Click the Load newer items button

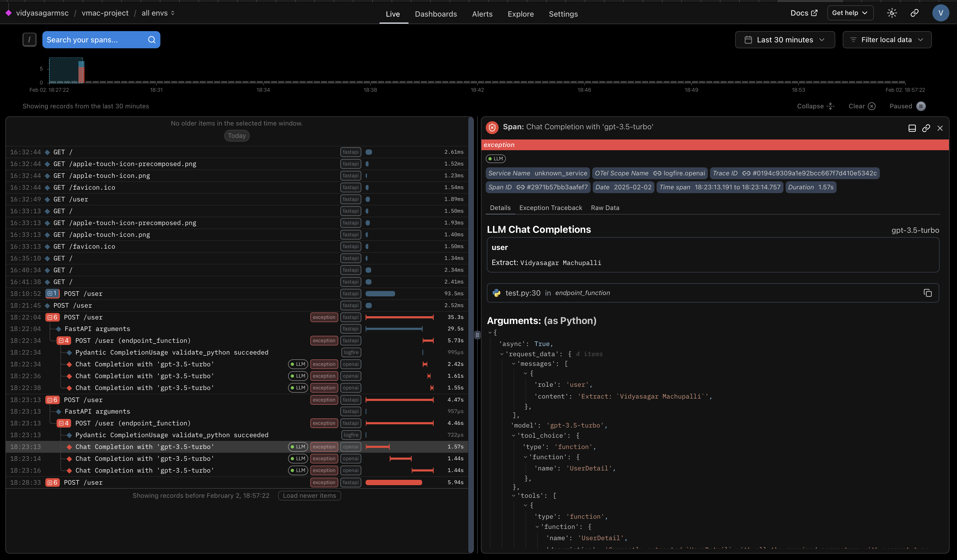[x=309, y=495]
